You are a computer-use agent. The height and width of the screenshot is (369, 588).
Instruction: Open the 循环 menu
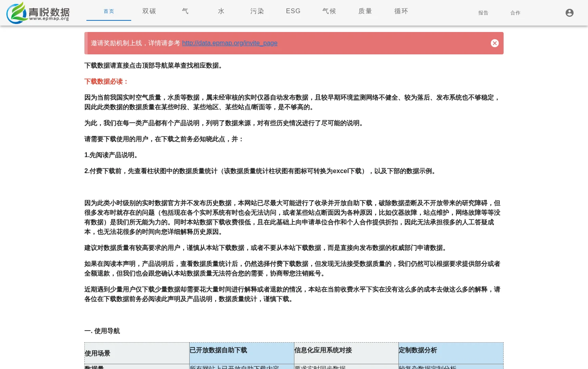point(401,11)
